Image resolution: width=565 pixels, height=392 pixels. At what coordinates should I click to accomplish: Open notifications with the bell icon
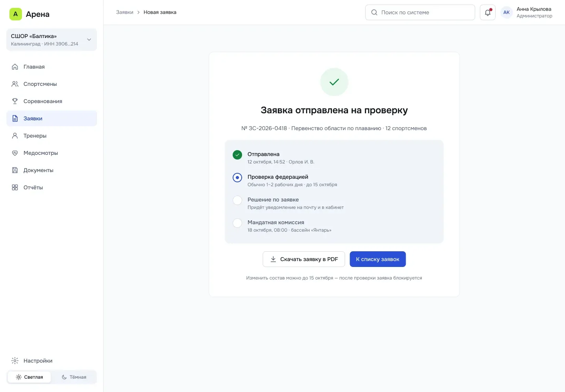488,13
